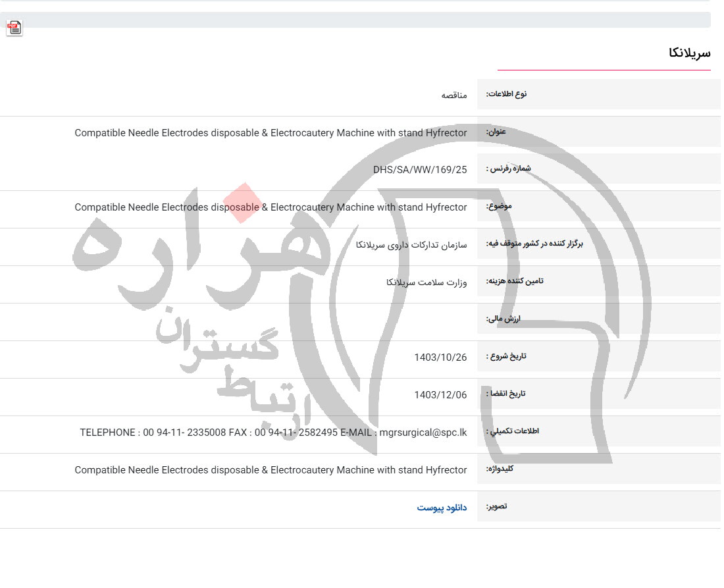
Task: Open the دانلود پیوست attachment link
Action: (442, 508)
